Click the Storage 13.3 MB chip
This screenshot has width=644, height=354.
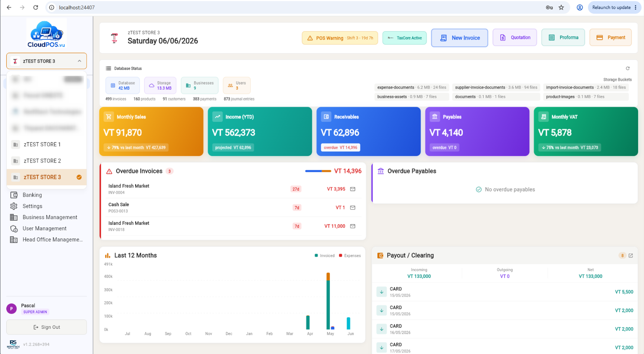point(160,85)
